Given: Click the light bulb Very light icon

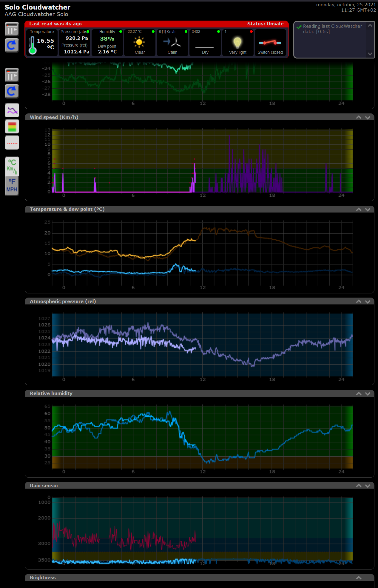Looking at the screenshot, I should pyautogui.click(x=237, y=42).
